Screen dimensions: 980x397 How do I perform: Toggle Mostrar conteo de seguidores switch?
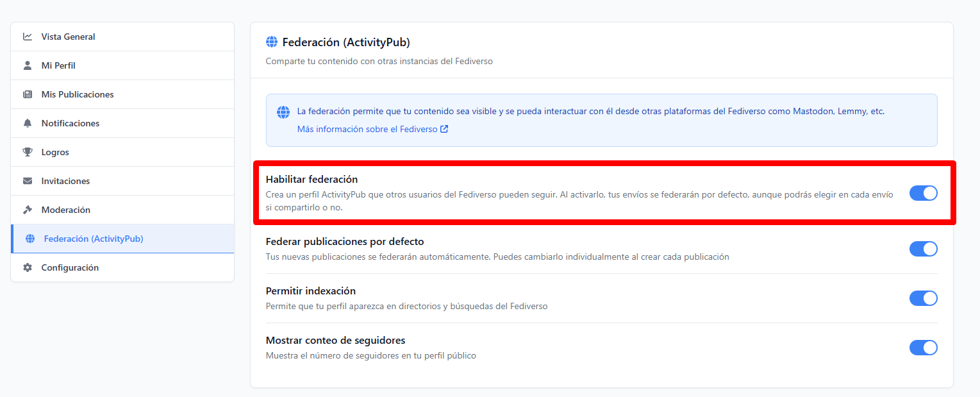pos(923,348)
